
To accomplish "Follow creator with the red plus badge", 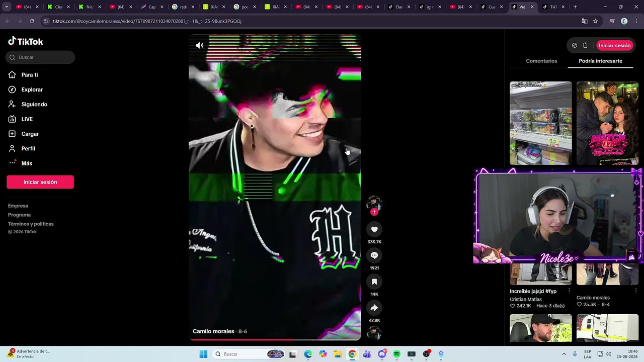I will tap(374, 212).
